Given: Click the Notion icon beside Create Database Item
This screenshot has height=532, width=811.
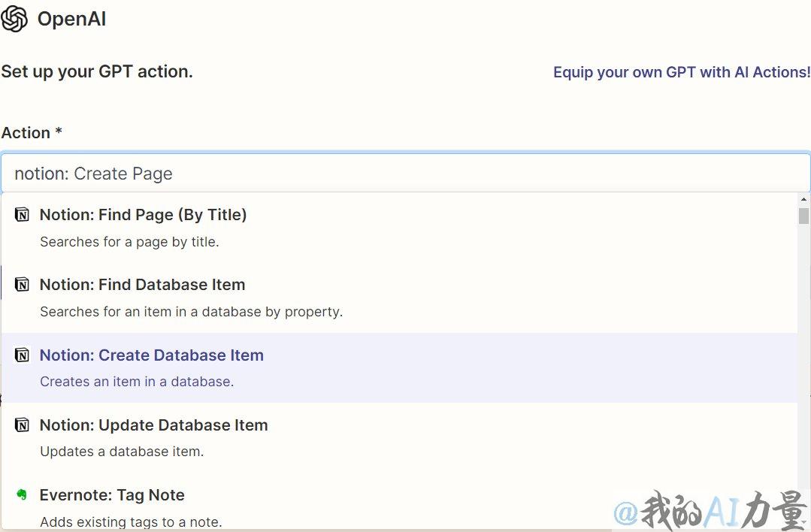Looking at the screenshot, I should click(22, 355).
